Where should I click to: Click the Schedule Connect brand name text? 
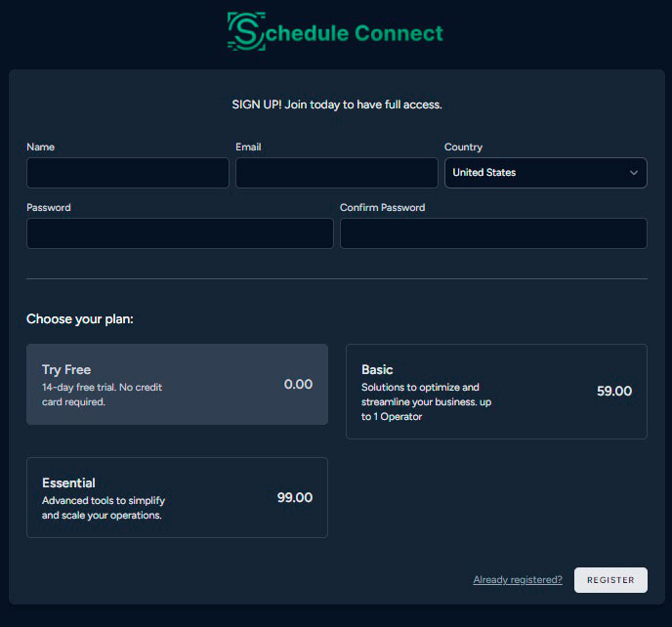(x=354, y=33)
